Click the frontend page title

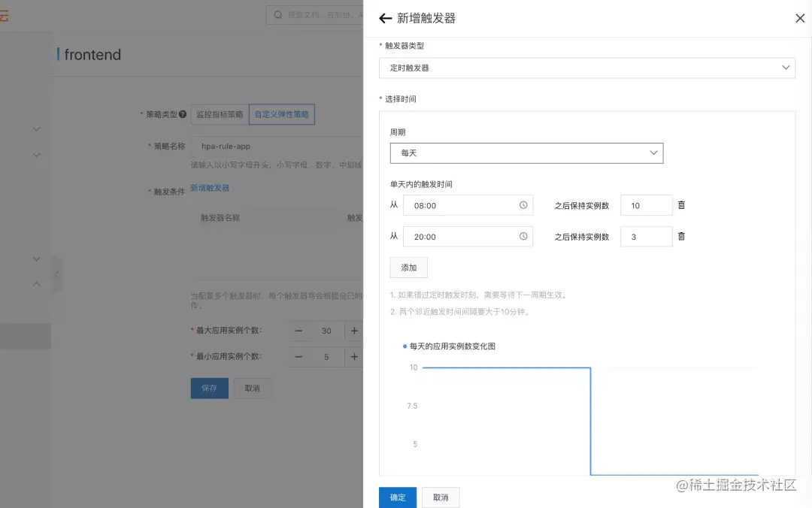pos(92,55)
